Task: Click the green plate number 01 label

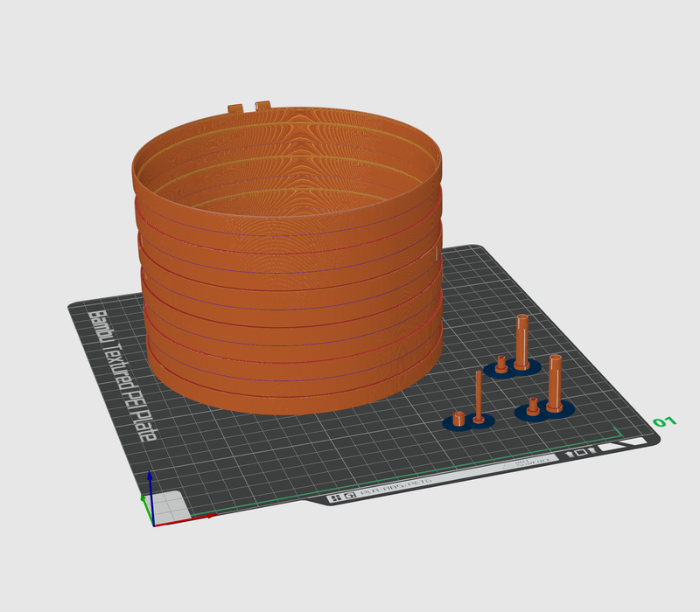Action: [665, 423]
